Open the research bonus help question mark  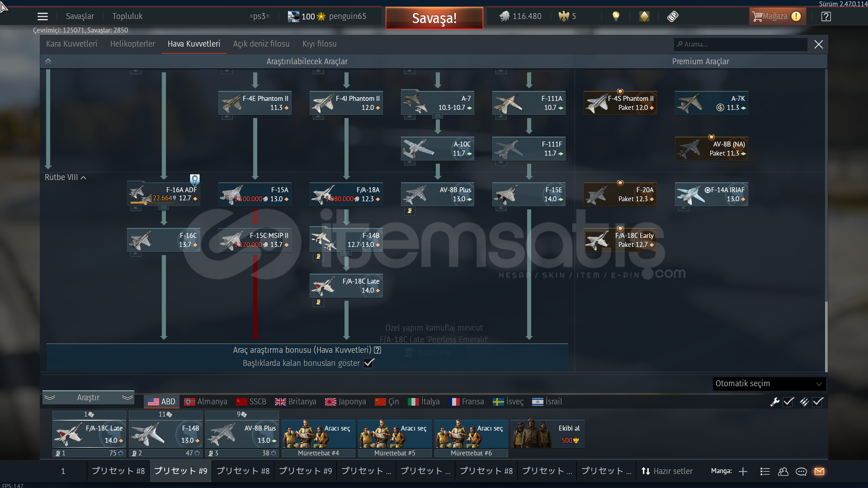377,350
